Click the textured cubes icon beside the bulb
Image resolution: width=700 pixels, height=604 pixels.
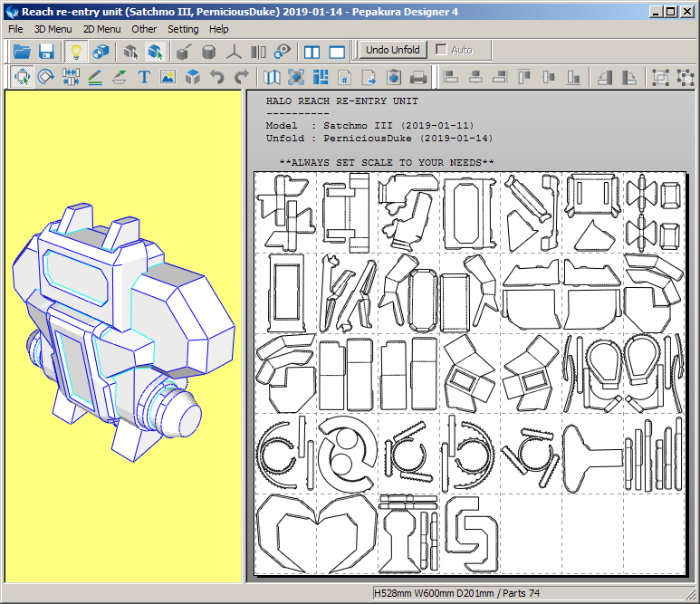(101, 52)
